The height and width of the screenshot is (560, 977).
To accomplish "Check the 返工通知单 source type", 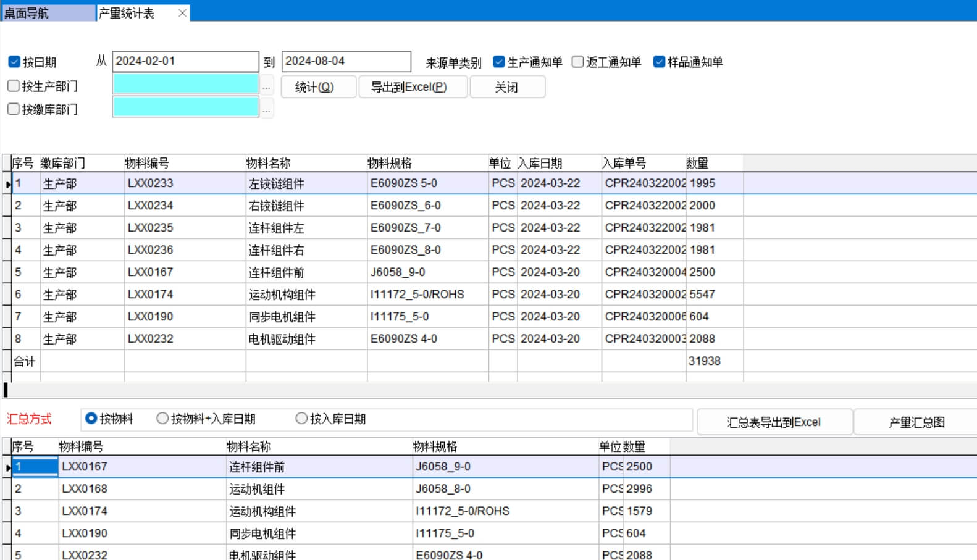I will (x=578, y=62).
